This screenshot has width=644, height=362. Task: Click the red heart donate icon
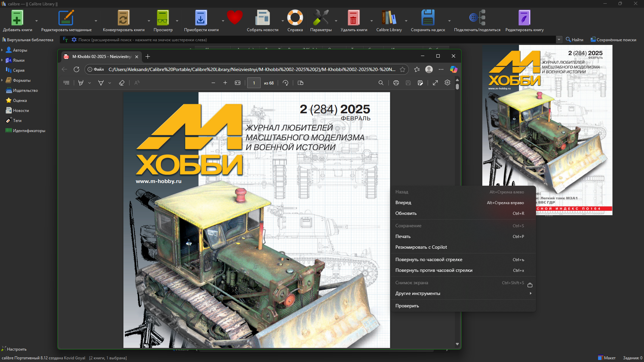[x=234, y=17]
